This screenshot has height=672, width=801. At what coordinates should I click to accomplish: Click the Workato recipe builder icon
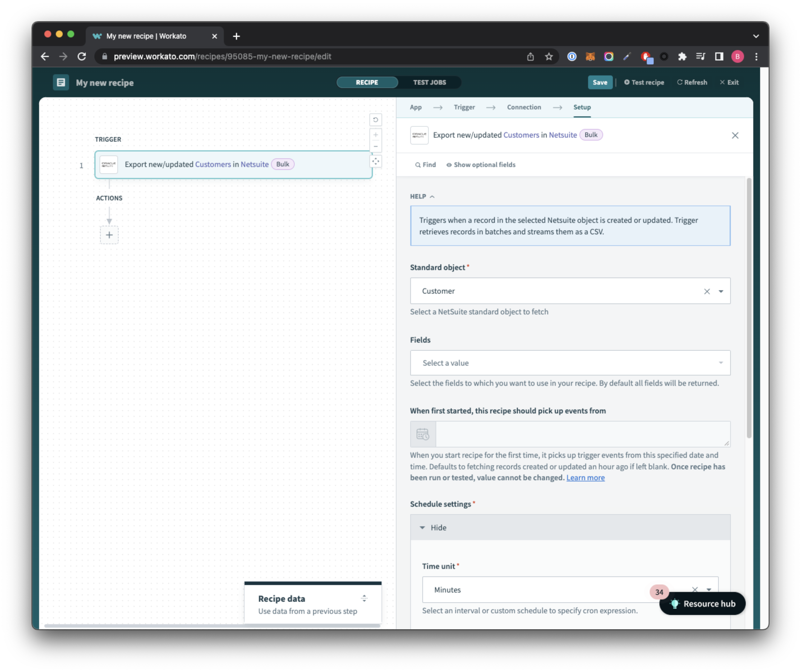tap(59, 82)
